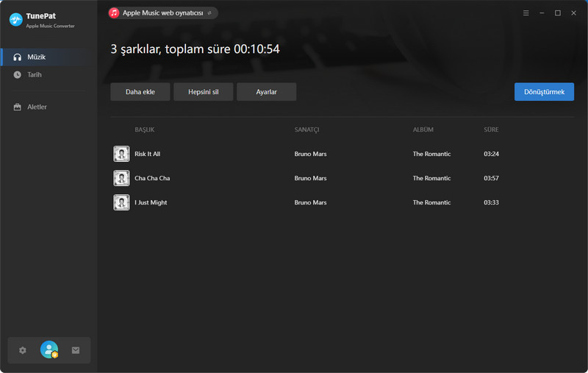The image size is (588, 373).
Task: Start conversion with Dönüştürmek button
Action: tap(544, 92)
